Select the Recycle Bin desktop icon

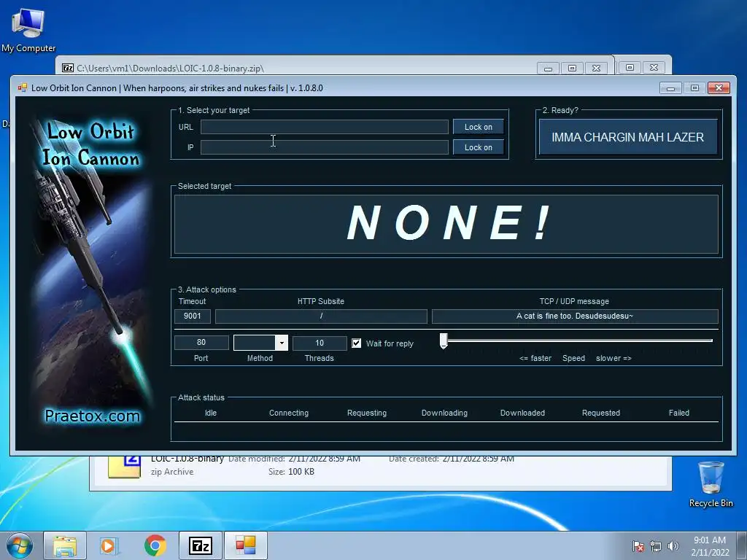click(711, 484)
